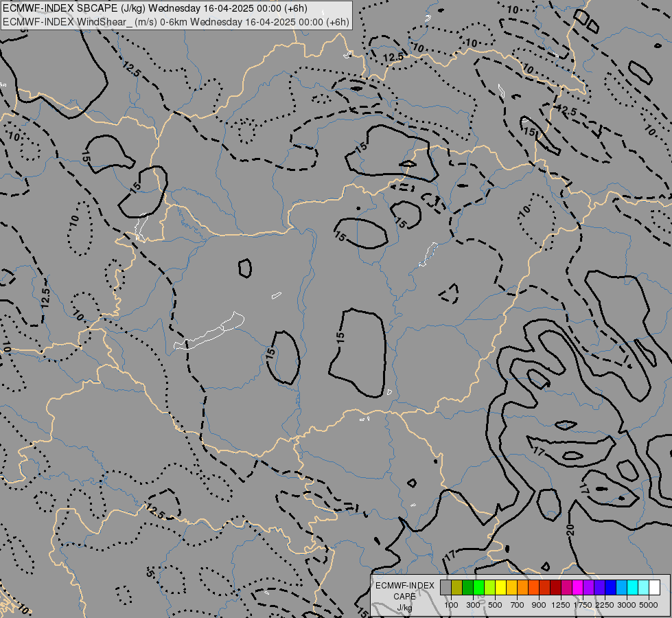The image size is (672, 618).
Task: Select the 500 legend tick label
Action: [495, 605]
